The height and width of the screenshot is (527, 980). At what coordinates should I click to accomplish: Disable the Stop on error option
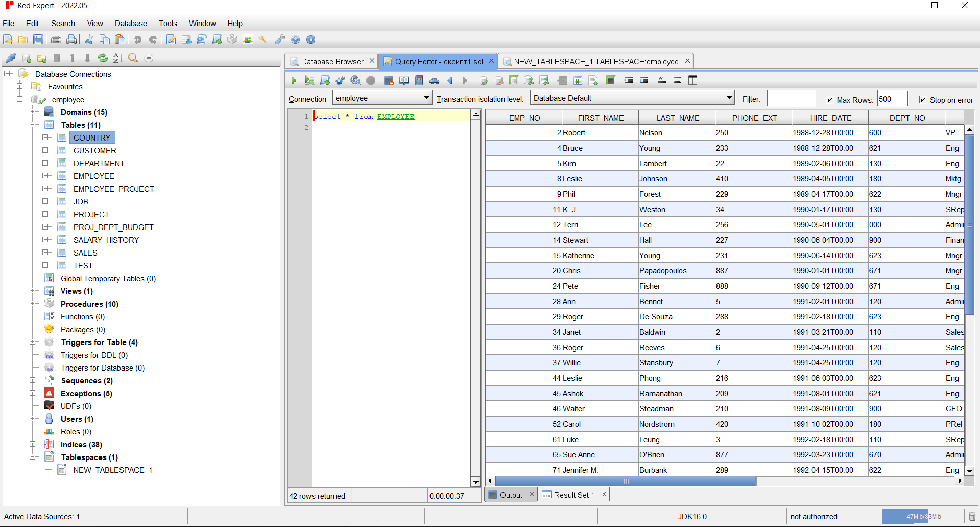[924, 100]
